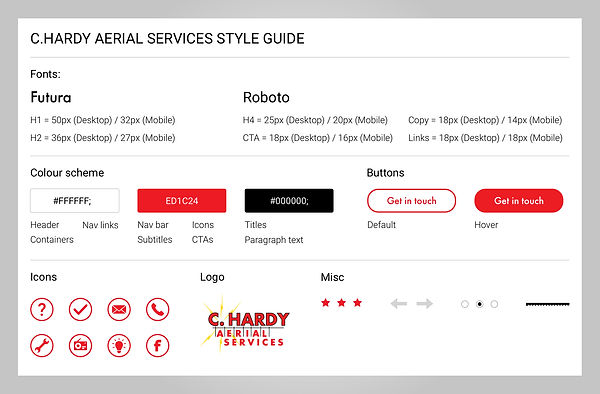Select the filled middle pagination dot
The image size is (600, 394).
[x=479, y=304]
